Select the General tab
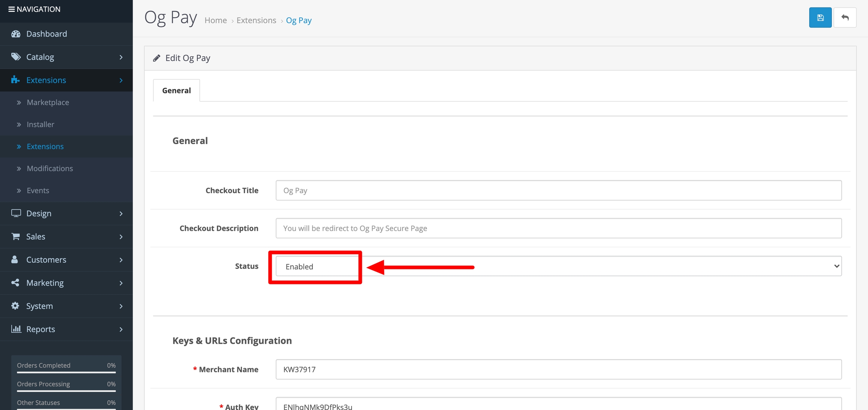Viewport: 868px width, 410px height. [176, 90]
